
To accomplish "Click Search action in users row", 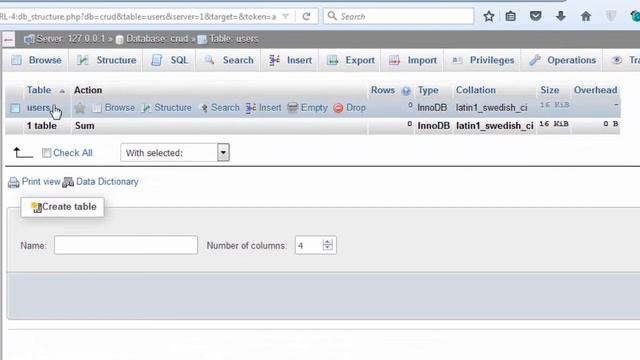I will click(x=220, y=108).
